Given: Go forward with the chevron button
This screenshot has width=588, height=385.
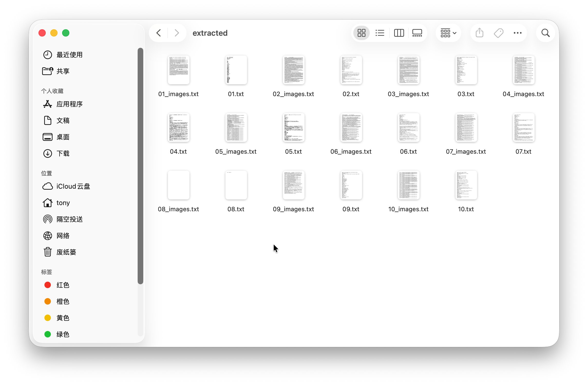Looking at the screenshot, I should pyautogui.click(x=177, y=33).
